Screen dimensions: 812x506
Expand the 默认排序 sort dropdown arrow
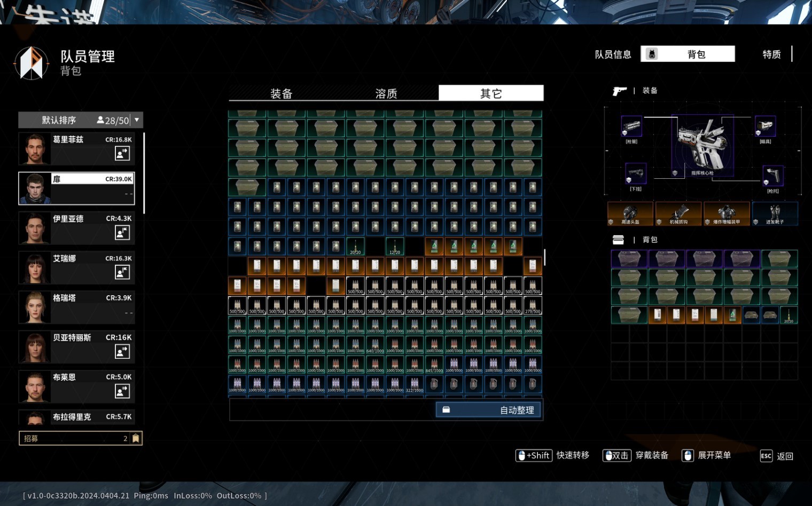(x=137, y=120)
